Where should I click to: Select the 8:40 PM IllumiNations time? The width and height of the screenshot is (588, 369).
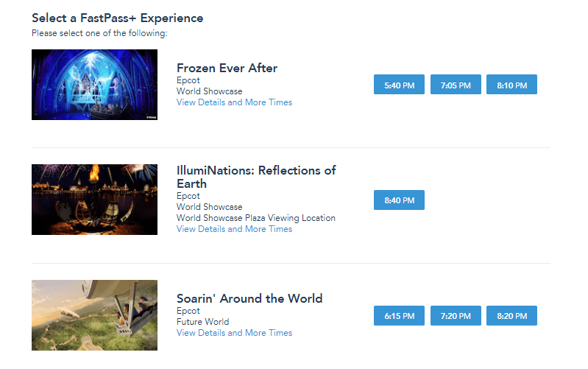pos(399,200)
